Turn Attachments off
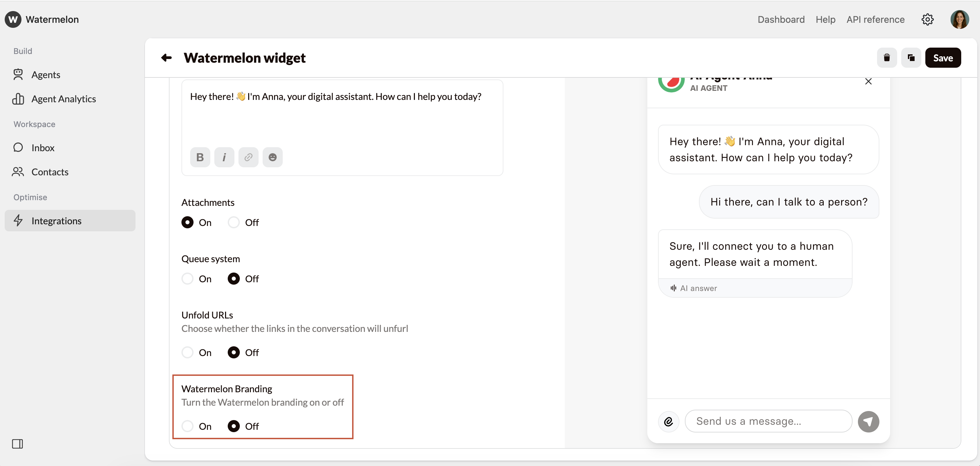Viewport: 980px width, 466px height. point(233,223)
